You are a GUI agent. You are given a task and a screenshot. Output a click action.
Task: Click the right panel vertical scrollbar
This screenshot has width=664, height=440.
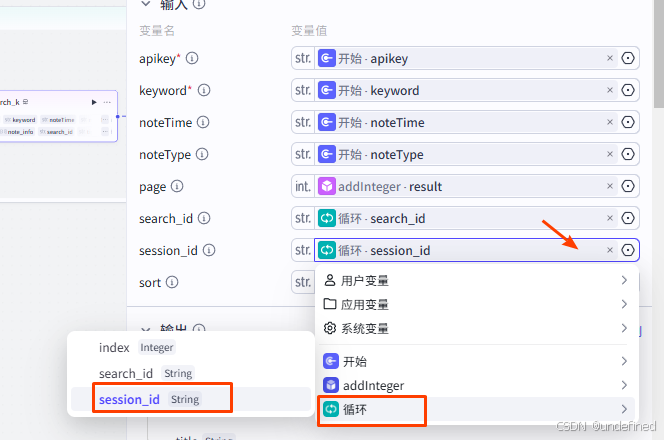659,53
